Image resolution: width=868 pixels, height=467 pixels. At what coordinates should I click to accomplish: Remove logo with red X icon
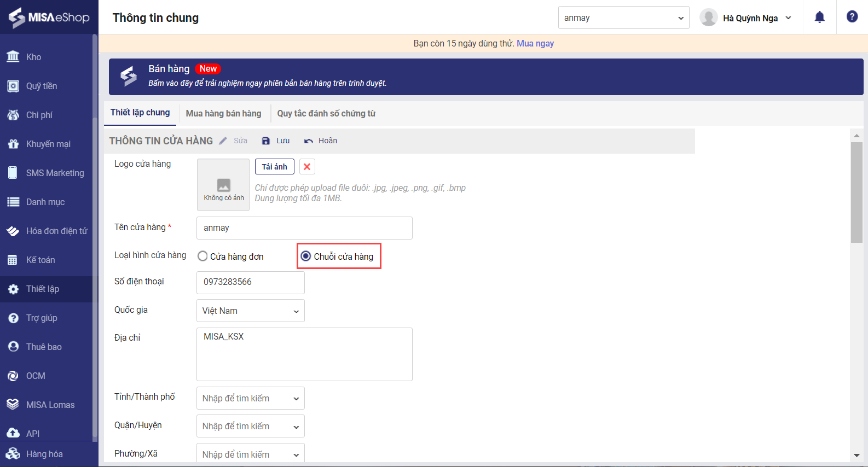coord(307,167)
